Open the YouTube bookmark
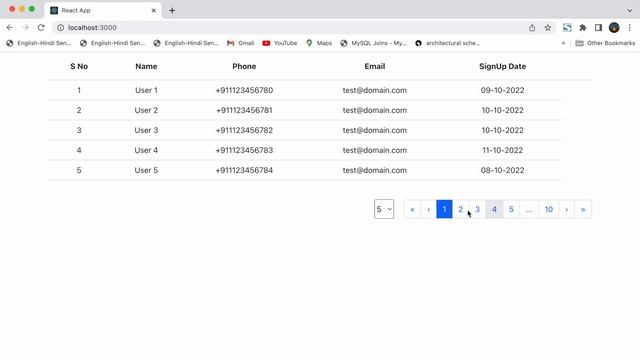Viewport: 640px width, 360px height. [x=280, y=43]
